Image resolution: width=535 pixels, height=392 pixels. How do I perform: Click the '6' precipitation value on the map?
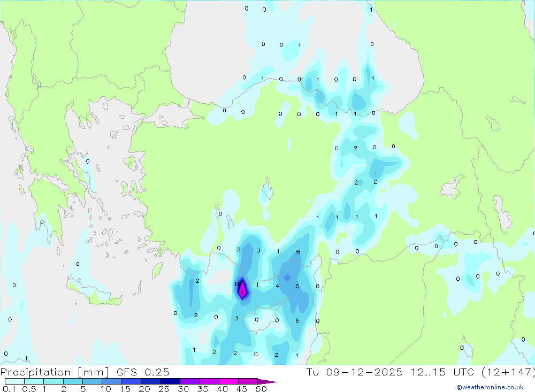pos(298,252)
